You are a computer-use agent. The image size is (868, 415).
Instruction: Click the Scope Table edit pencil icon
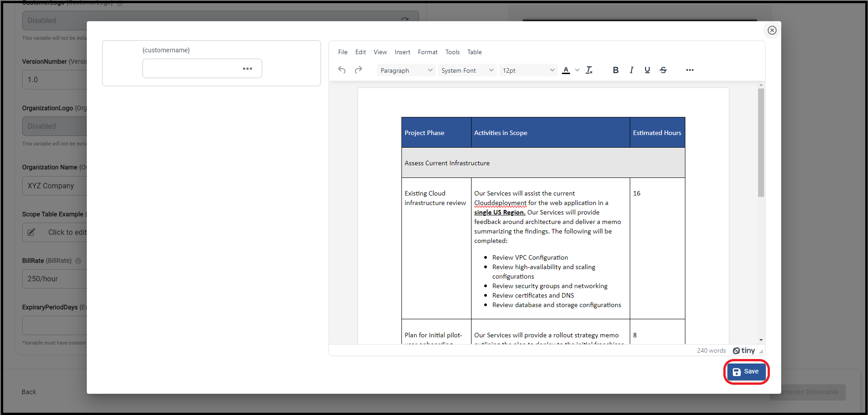[x=31, y=232]
